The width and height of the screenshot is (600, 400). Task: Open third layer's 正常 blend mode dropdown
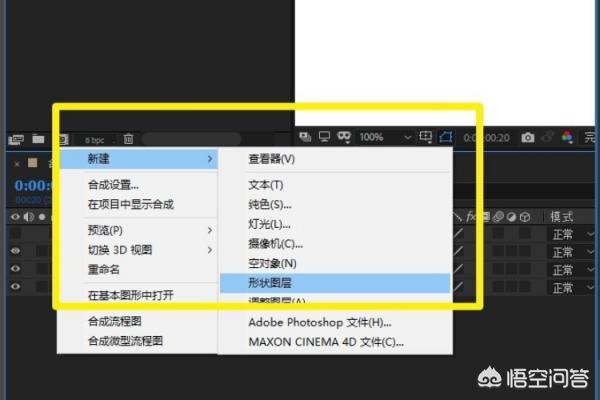point(573,270)
